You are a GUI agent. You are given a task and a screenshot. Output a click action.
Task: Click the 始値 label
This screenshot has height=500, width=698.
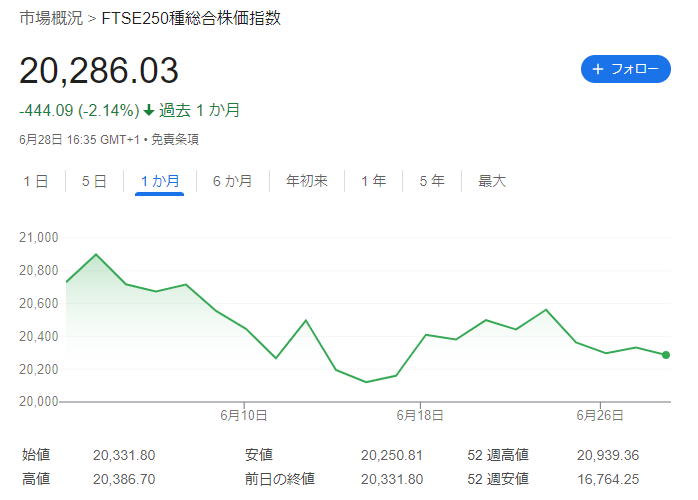coord(36,455)
